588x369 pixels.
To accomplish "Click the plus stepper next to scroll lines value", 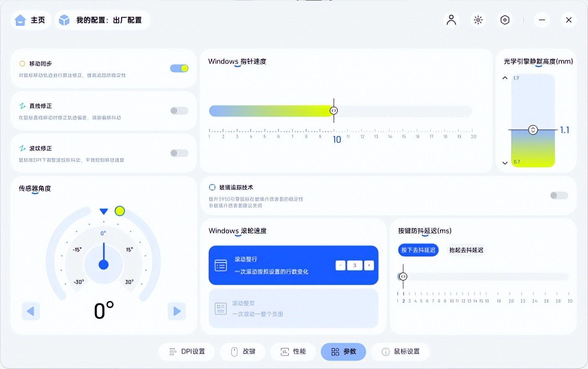I will point(368,265).
